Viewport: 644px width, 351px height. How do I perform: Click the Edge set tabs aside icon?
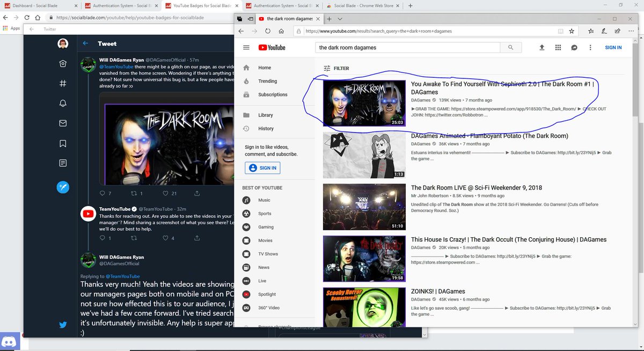250,18
